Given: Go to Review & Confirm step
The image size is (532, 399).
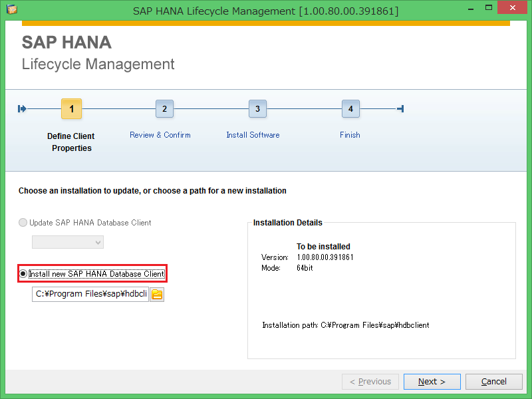Looking at the screenshot, I should [160, 135].
